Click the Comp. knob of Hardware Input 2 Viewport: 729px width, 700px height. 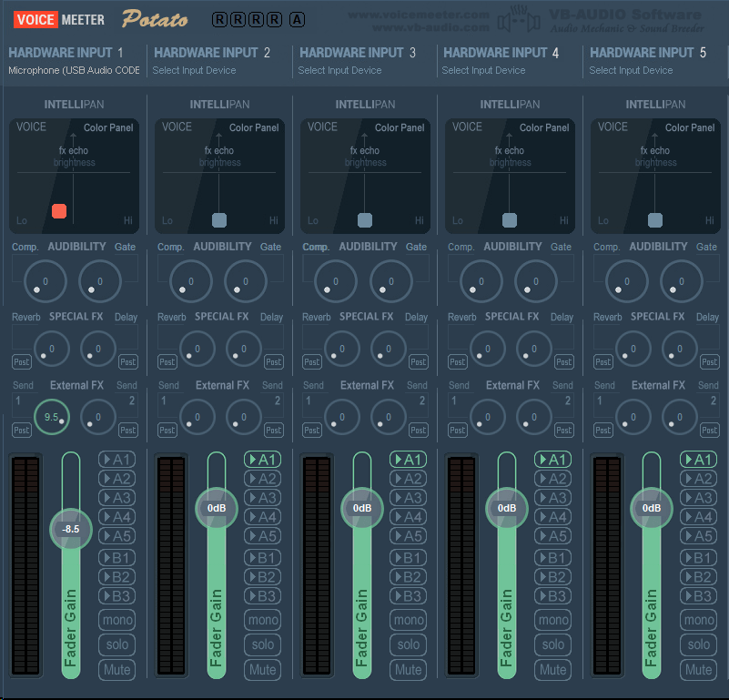click(190, 281)
